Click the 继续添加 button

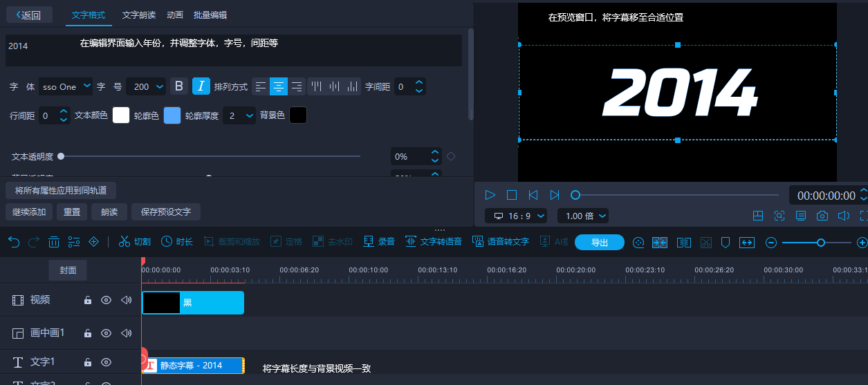(x=30, y=212)
